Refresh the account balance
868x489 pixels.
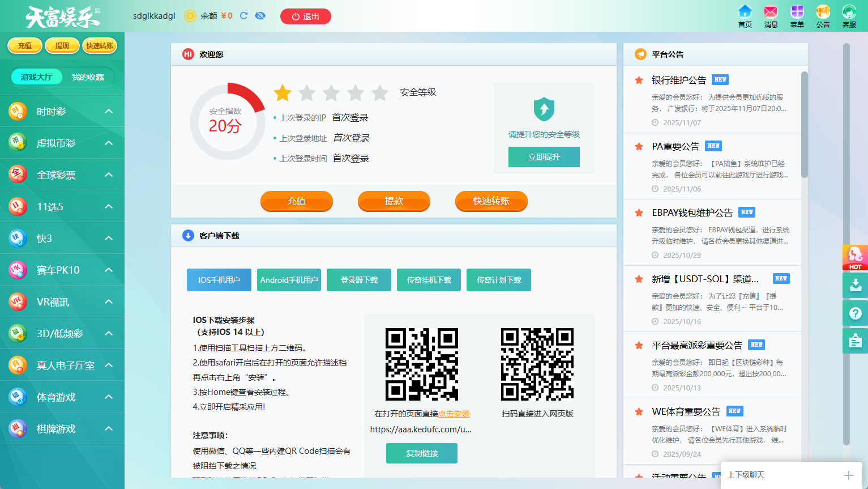tap(243, 16)
